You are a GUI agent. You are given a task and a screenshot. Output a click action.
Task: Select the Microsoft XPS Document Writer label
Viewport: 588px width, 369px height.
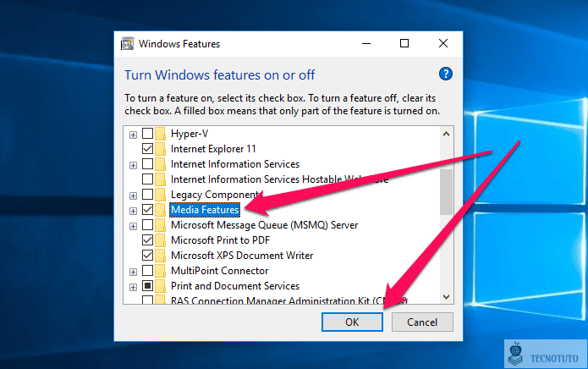[x=242, y=256]
